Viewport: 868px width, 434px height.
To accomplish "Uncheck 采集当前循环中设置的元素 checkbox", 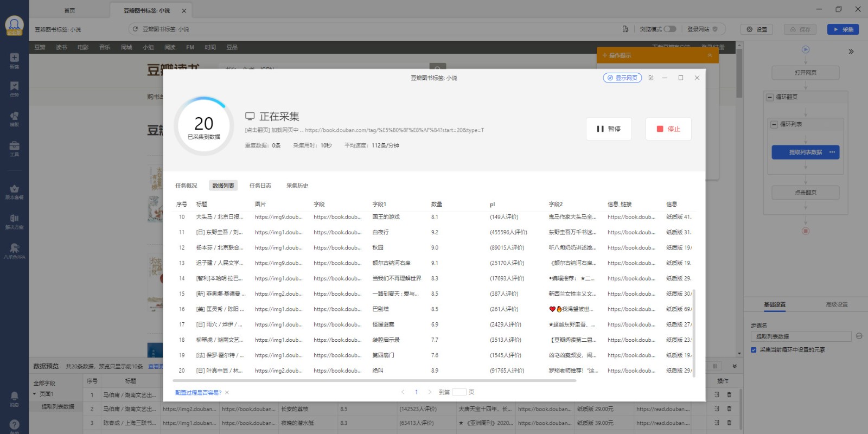I will [754, 350].
